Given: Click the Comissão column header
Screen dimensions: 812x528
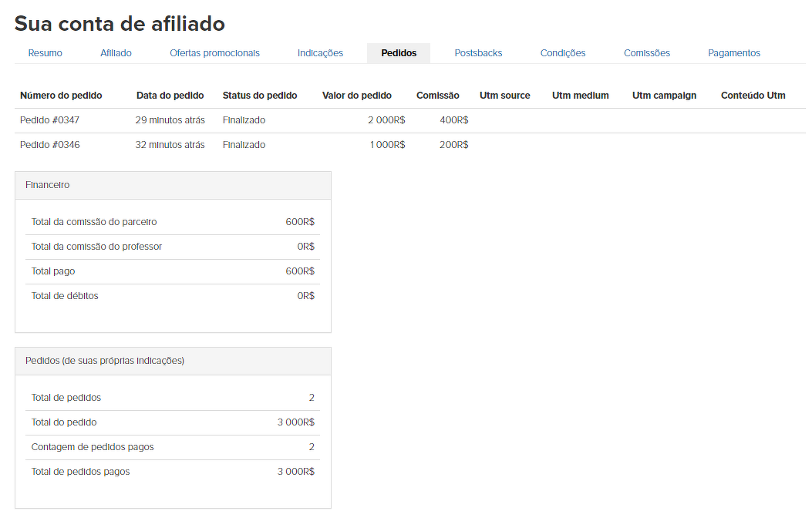Looking at the screenshot, I should [437, 96].
